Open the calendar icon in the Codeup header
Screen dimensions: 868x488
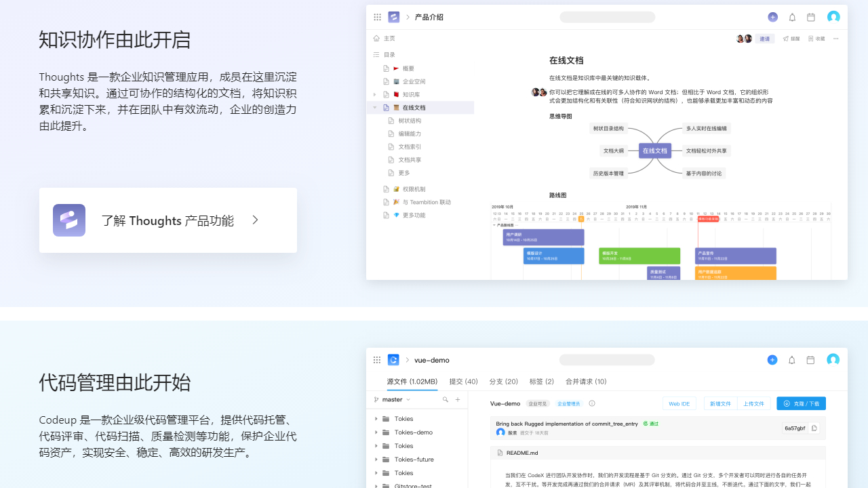coord(810,360)
